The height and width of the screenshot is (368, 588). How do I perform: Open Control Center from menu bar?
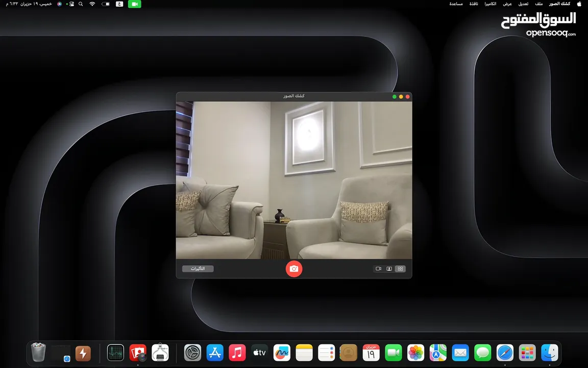tap(70, 4)
